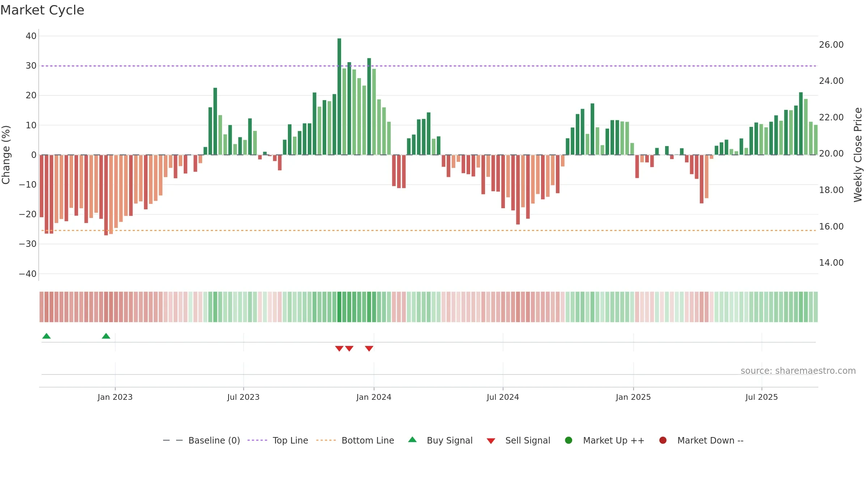The width and height of the screenshot is (868, 488).
Task: Toggle the Buy Signal legend label
Action: (x=450, y=440)
